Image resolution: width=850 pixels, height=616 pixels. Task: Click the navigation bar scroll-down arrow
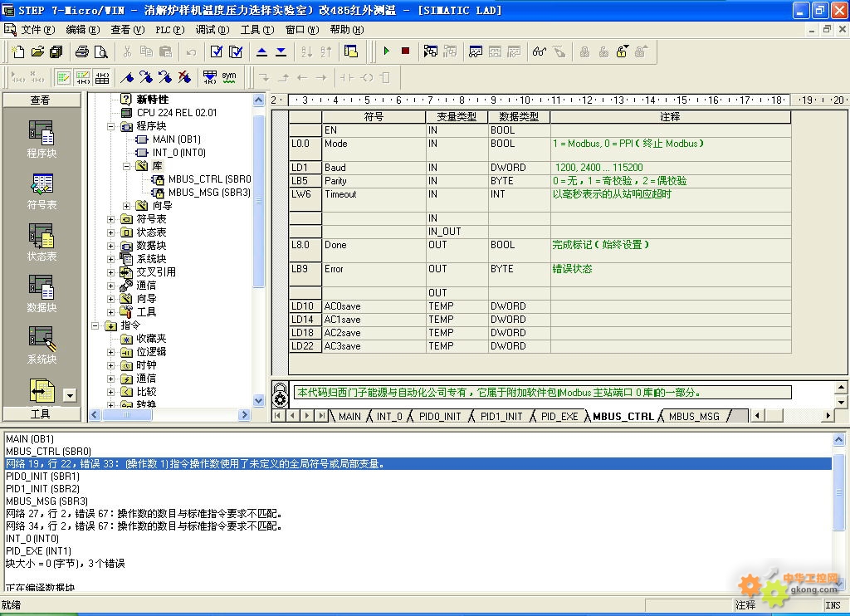point(71,395)
